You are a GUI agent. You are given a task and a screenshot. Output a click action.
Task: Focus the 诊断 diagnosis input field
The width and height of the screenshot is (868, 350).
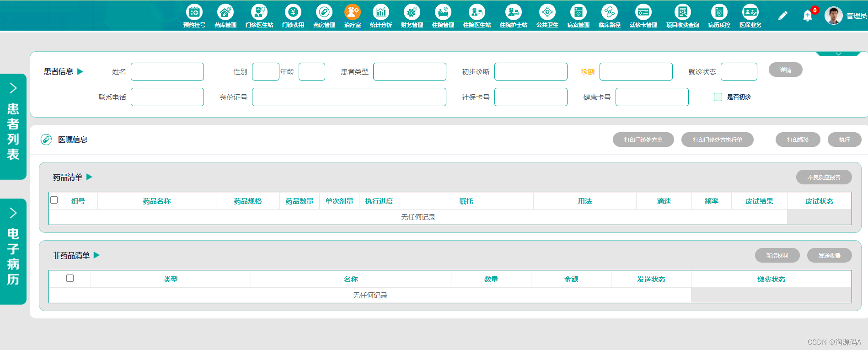(636, 71)
